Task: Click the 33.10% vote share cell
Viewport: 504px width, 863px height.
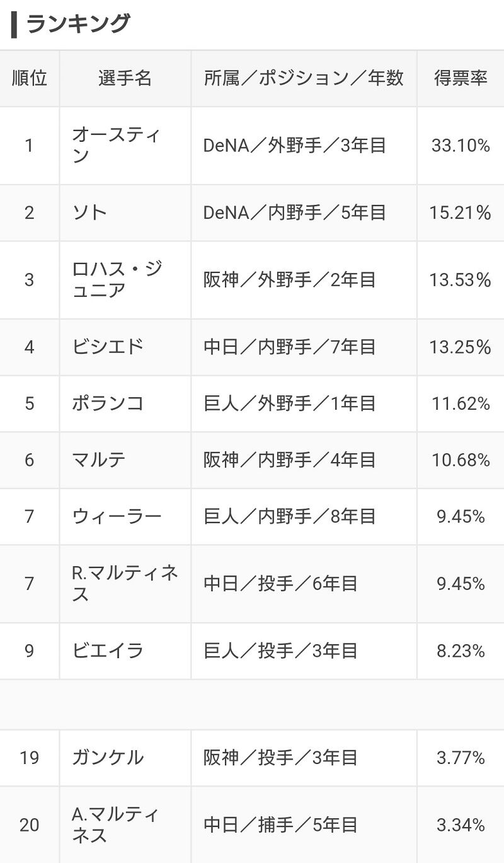Action: (461, 146)
